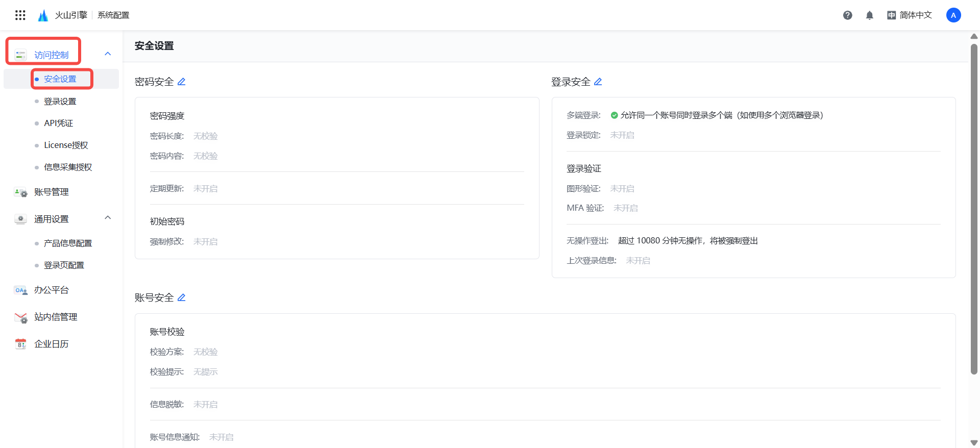Collapse the 通用设置 menu chevron

108,218
